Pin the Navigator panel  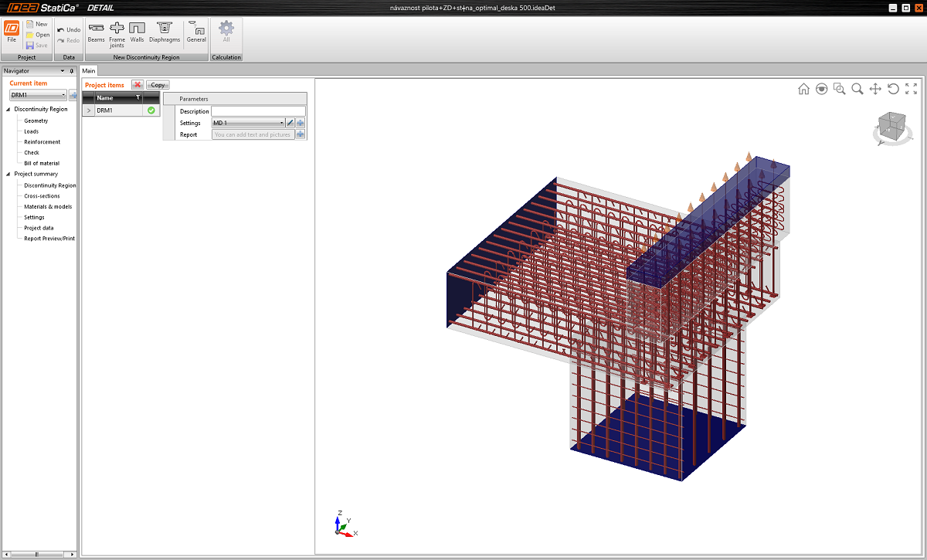coord(72,71)
